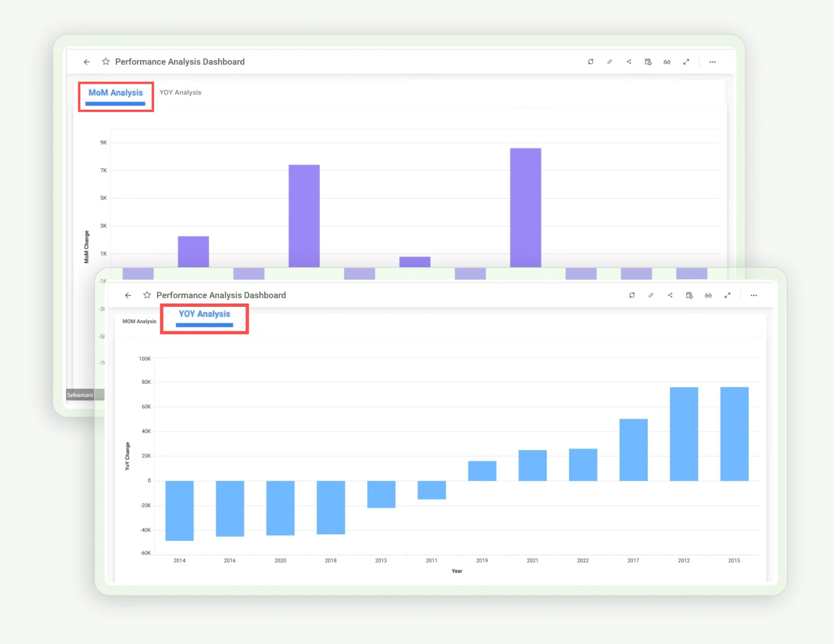834x644 pixels.
Task: Open more options on the YOY window
Action: (x=754, y=295)
